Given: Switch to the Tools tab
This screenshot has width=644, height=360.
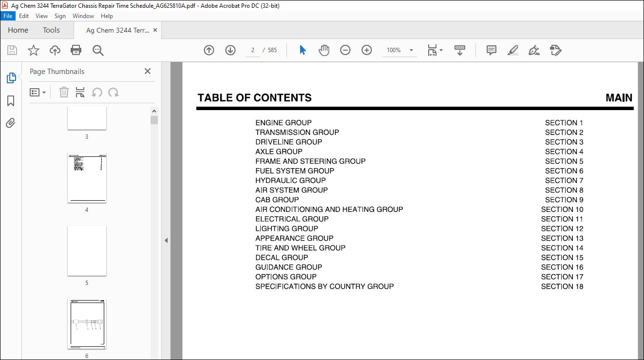Looking at the screenshot, I should coord(51,30).
